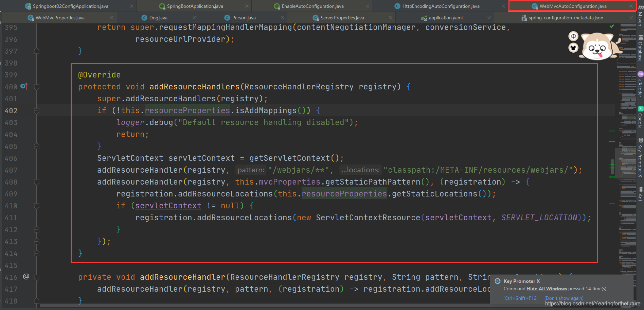
Task: Close the Dog.java tab
Action: (x=194, y=18)
